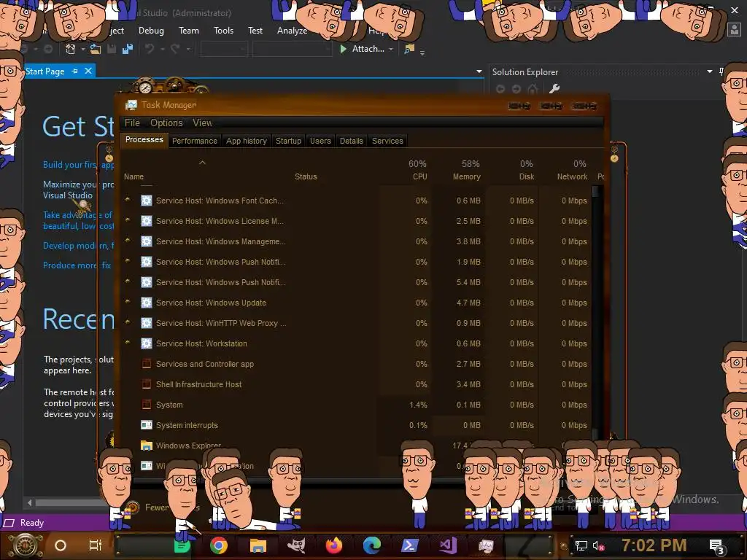Click the muted volume tray icon
The image size is (747, 560).
click(598, 545)
